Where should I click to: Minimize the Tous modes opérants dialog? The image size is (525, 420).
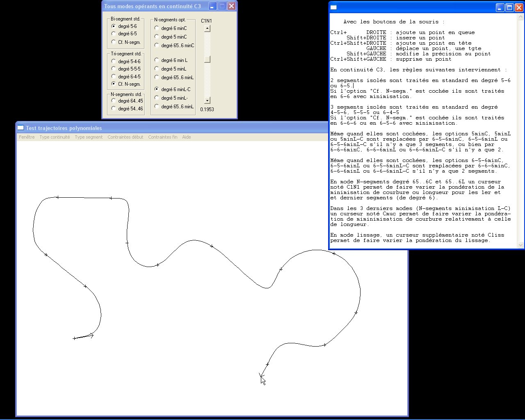[212, 6]
